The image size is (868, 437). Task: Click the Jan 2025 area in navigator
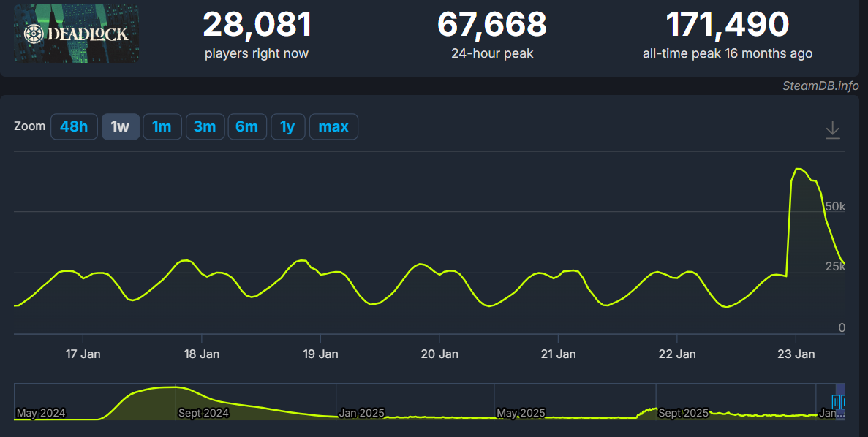tap(361, 413)
